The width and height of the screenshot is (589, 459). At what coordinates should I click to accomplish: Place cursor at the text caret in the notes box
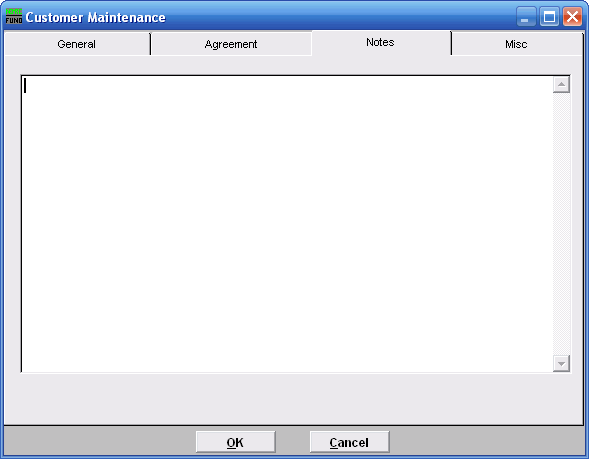[x=25, y=85]
